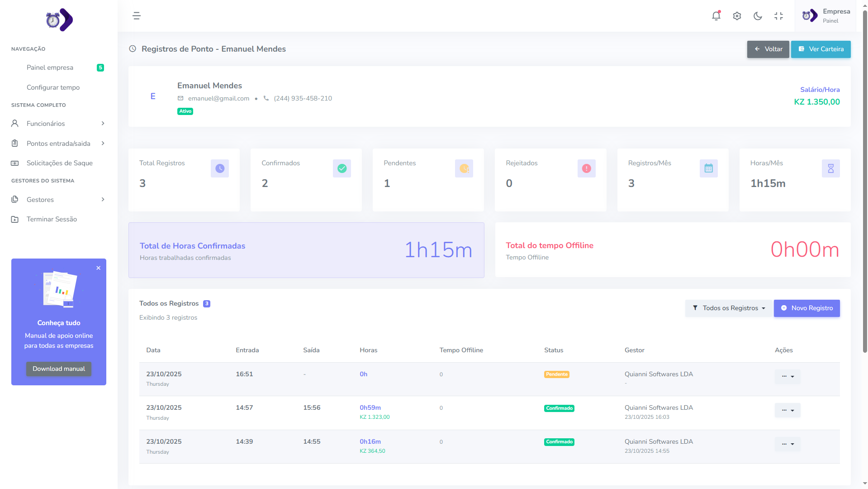The height and width of the screenshot is (489, 868).
Task: Open Configurar tempo from the sidebar
Action: 53,87
